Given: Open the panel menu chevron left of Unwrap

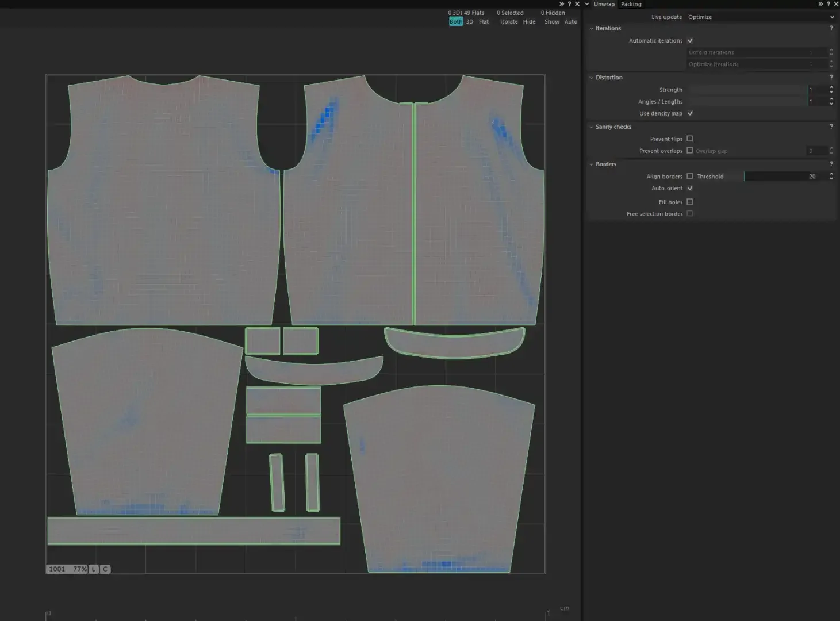Looking at the screenshot, I should [587, 4].
